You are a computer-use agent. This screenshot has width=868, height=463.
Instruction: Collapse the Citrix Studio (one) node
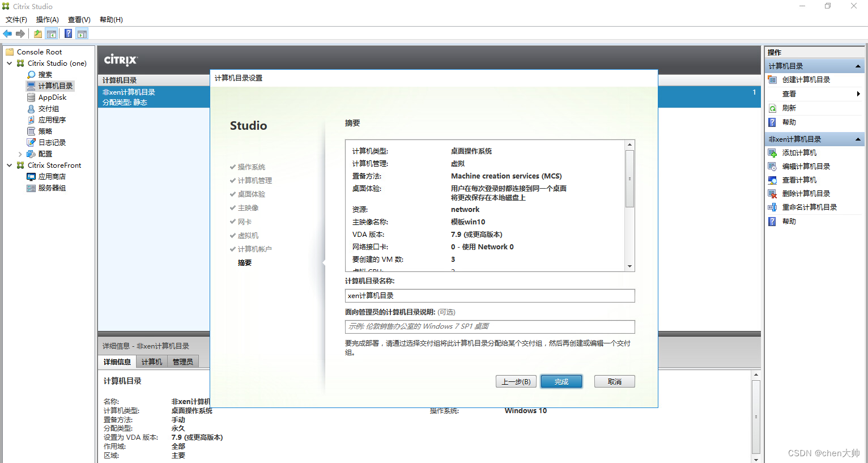pyautogui.click(x=10, y=63)
